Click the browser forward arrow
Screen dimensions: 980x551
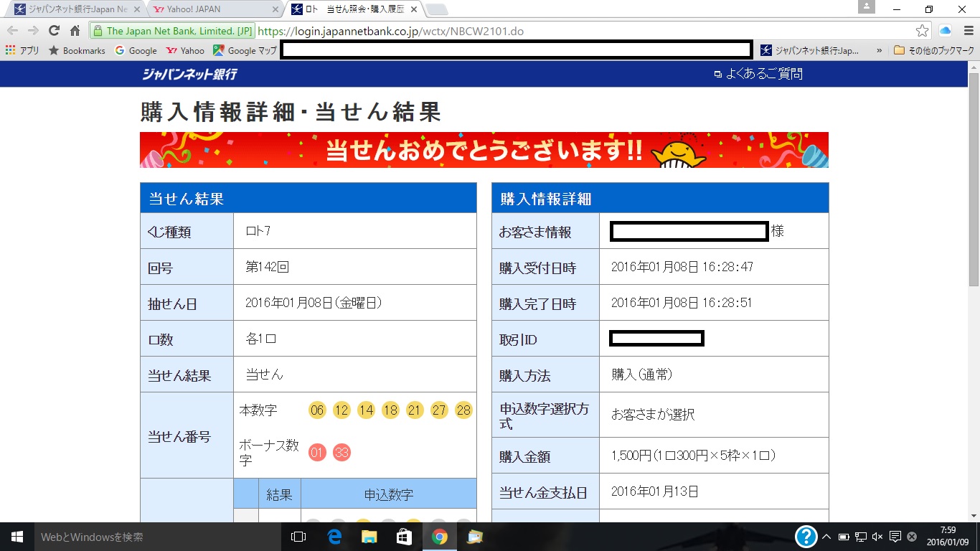coord(33,31)
